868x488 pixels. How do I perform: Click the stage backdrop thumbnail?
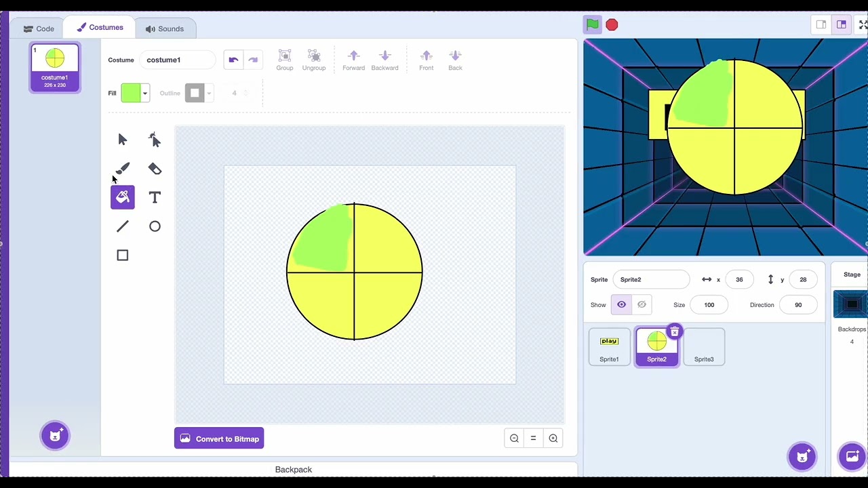point(851,305)
